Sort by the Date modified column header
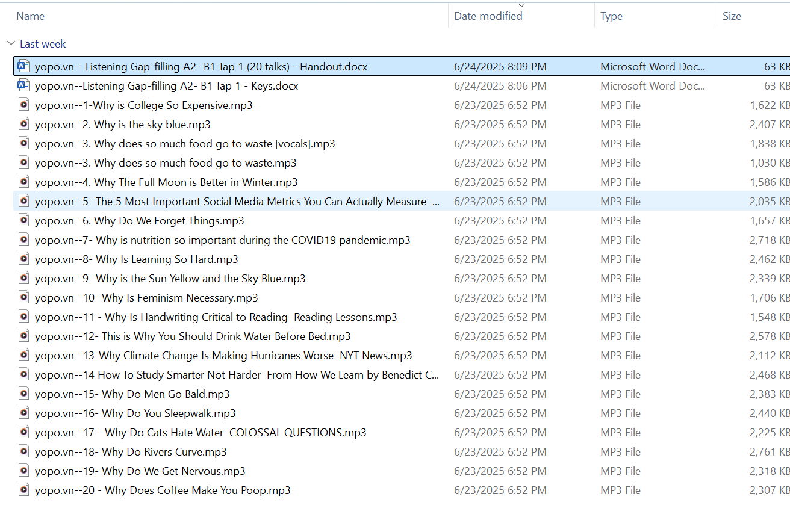790x532 pixels. point(488,16)
